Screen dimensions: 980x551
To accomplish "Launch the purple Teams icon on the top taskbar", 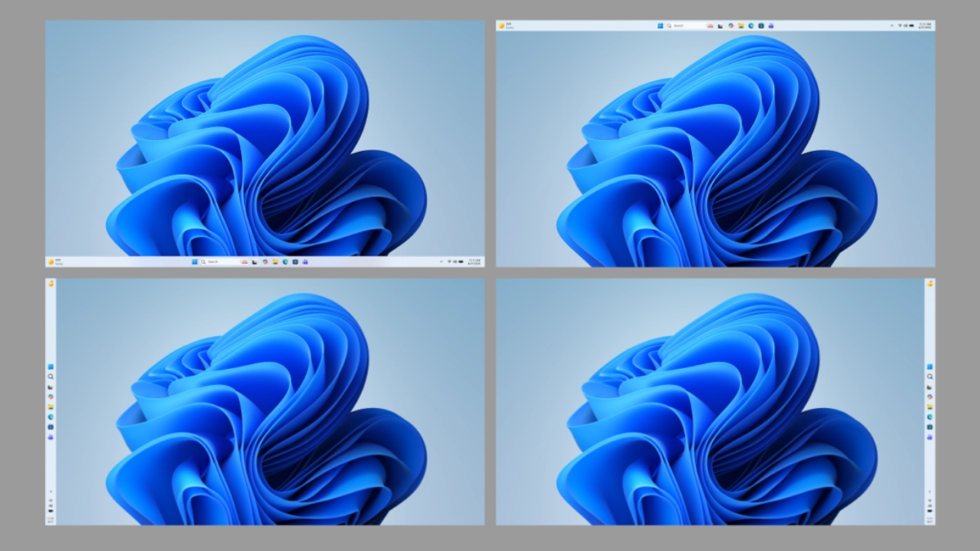I will point(771,25).
